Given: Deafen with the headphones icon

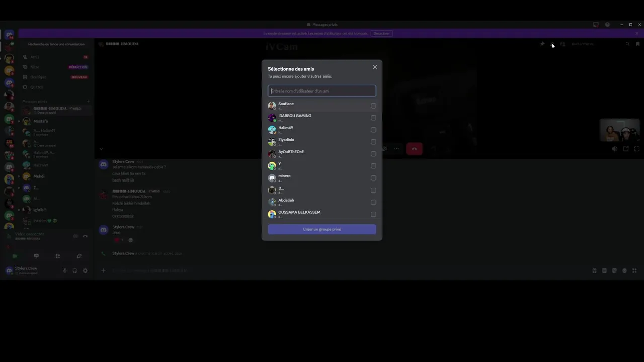Looking at the screenshot, I should (x=74, y=270).
